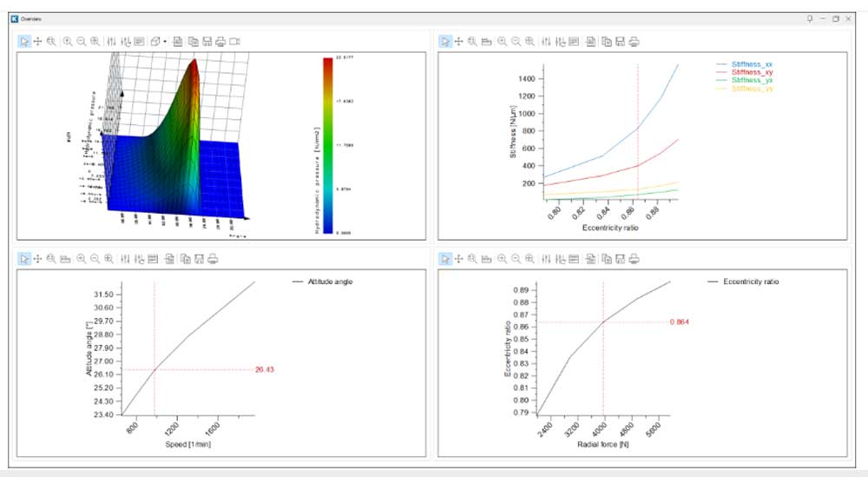Print the stiffness graph
Image resolution: width=868 pixels, height=477 pixels.
(x=634, y=42)
